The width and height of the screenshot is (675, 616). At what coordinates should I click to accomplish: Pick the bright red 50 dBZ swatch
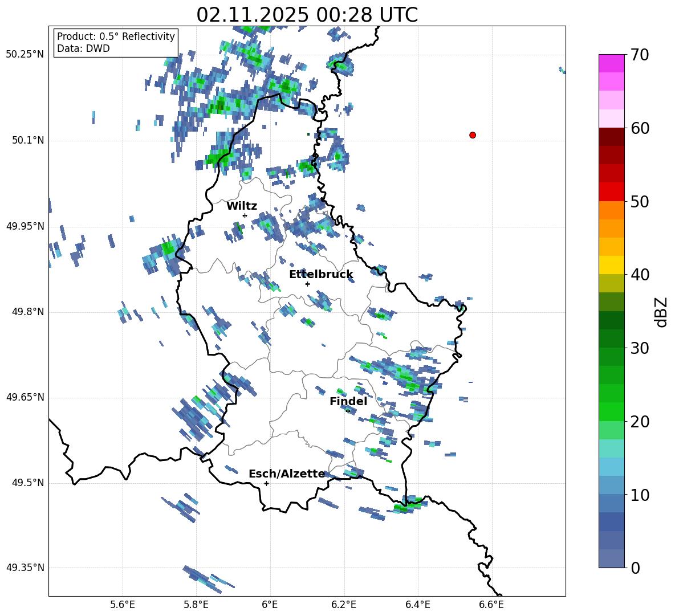tap(611, 191)
